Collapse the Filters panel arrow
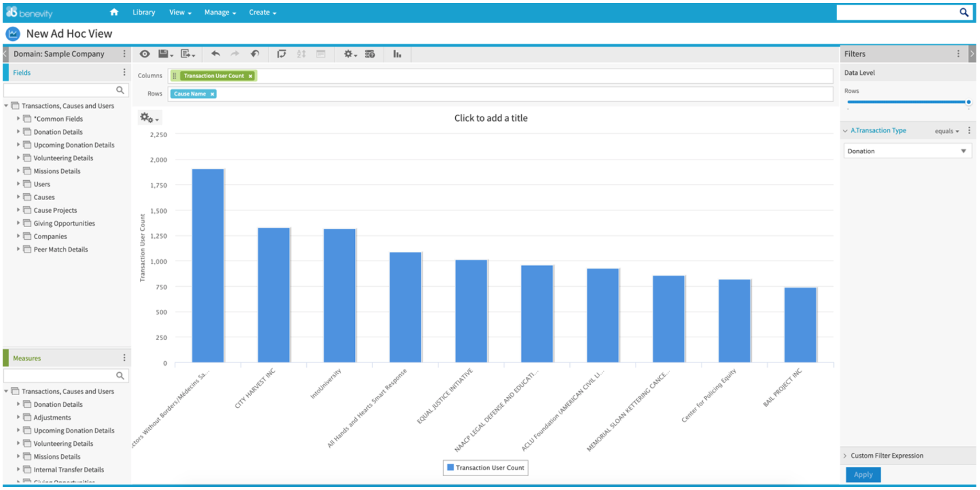Viewport: 980px width, 490px height. tap(972, 54)
